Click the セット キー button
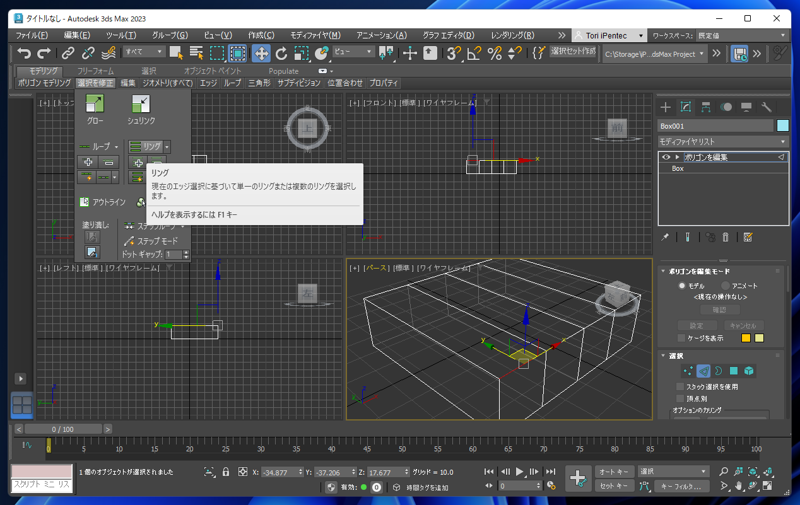800x505 pixels. [x=614, y=486]
